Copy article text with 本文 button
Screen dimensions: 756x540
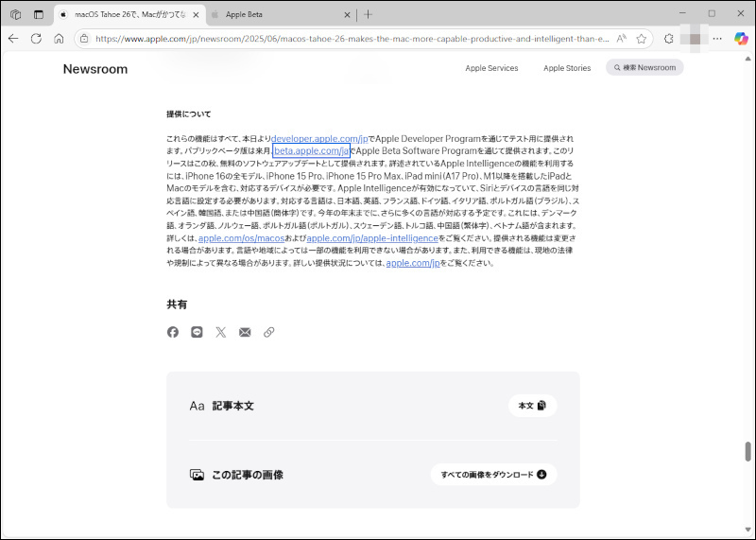(532, 406)
